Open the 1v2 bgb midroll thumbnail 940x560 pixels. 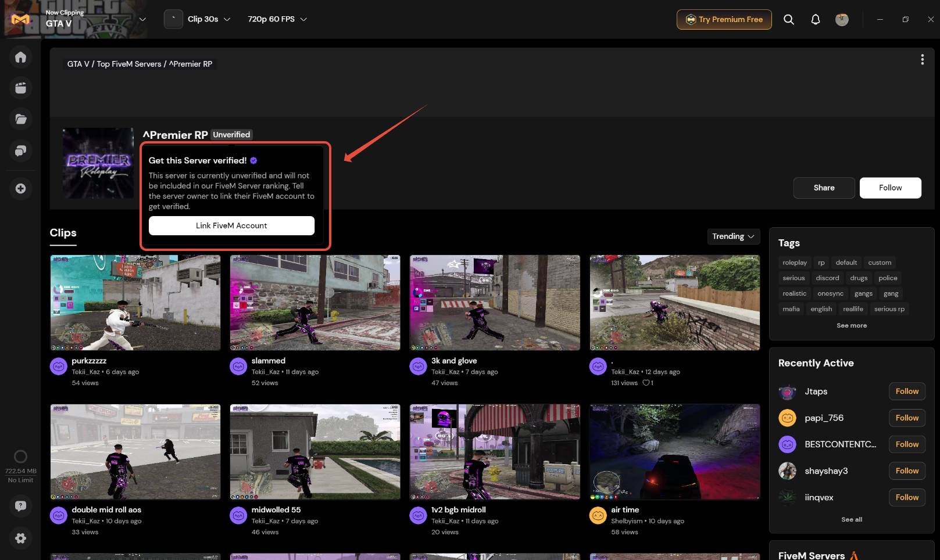tap(495, 452)
